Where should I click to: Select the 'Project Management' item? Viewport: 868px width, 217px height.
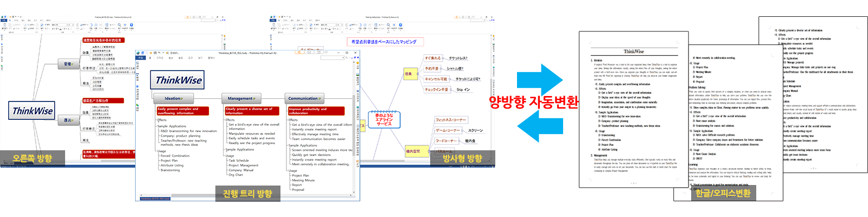(x=244, y=165)
